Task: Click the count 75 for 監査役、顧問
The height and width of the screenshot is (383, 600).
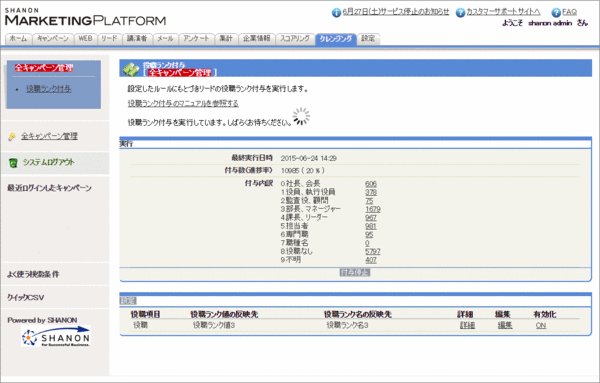Action: pyautogui.click(x=369, y=201)
